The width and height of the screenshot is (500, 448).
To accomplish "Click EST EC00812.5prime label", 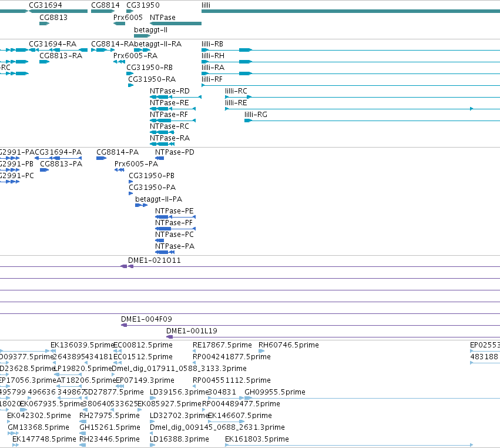I will (x=143, y=345).
